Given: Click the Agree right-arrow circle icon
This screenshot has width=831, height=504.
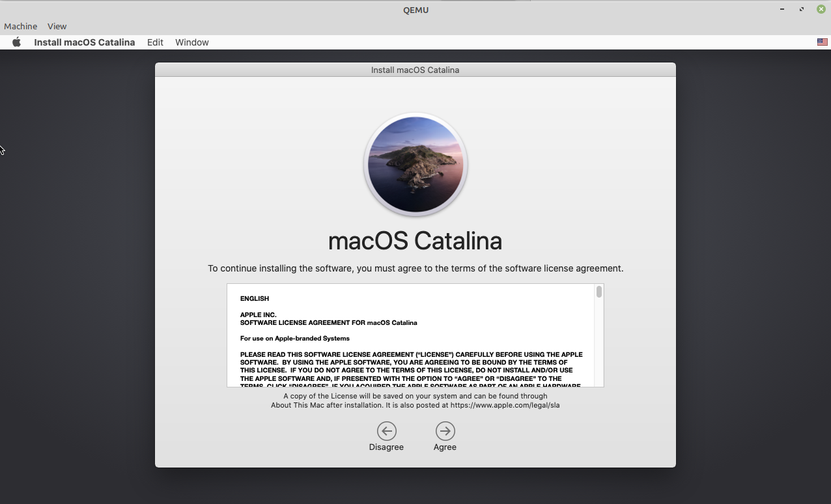Looking at the screenshot, I should coord(445,431).
